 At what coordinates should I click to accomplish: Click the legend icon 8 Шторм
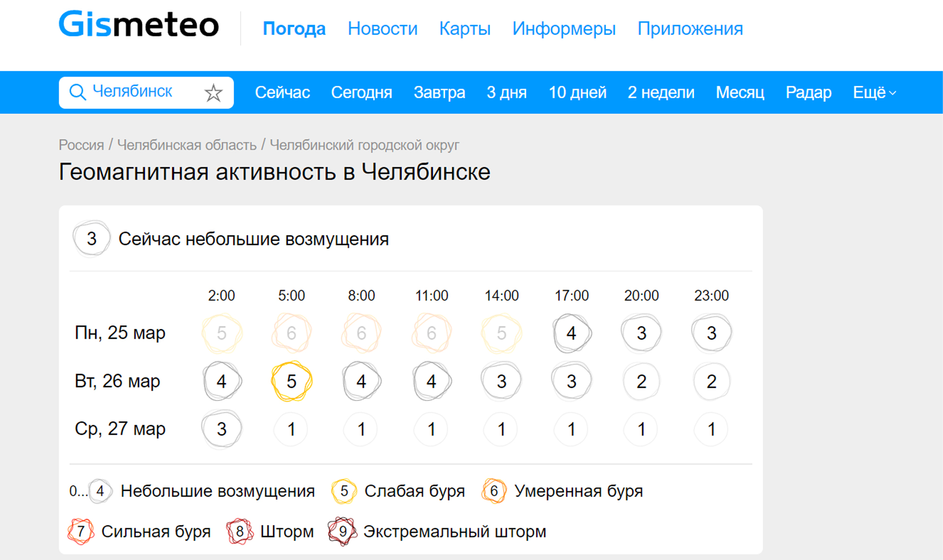coord(240,532)
